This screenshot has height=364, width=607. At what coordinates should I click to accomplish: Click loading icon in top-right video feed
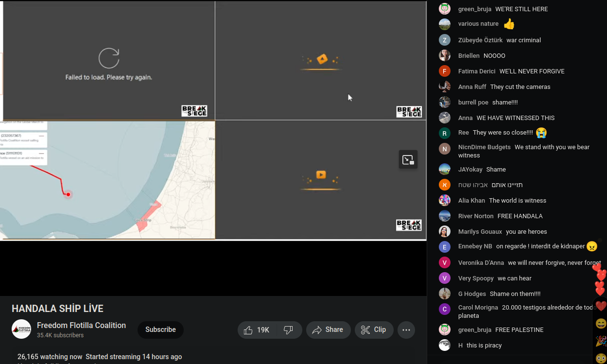coord(322,59)
